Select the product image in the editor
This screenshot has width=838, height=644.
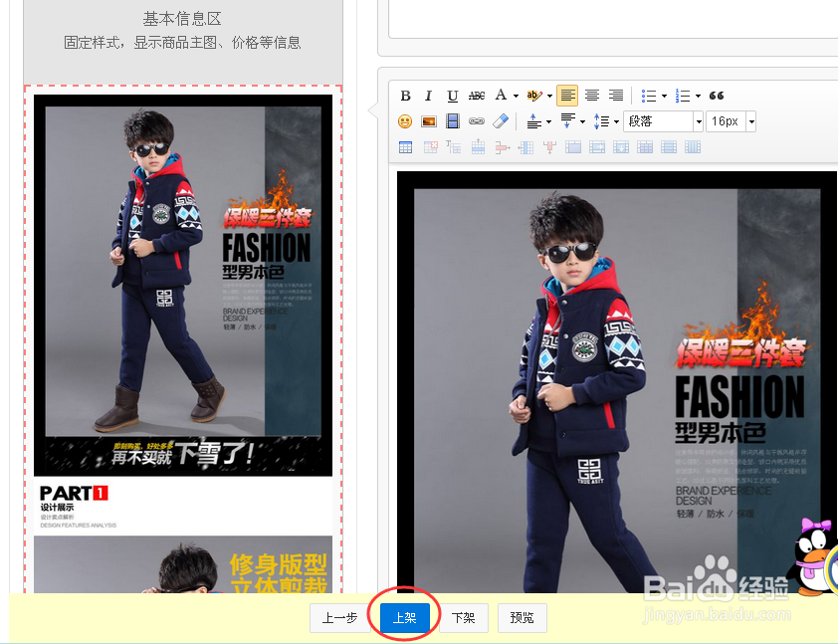(x=617, y=381)
